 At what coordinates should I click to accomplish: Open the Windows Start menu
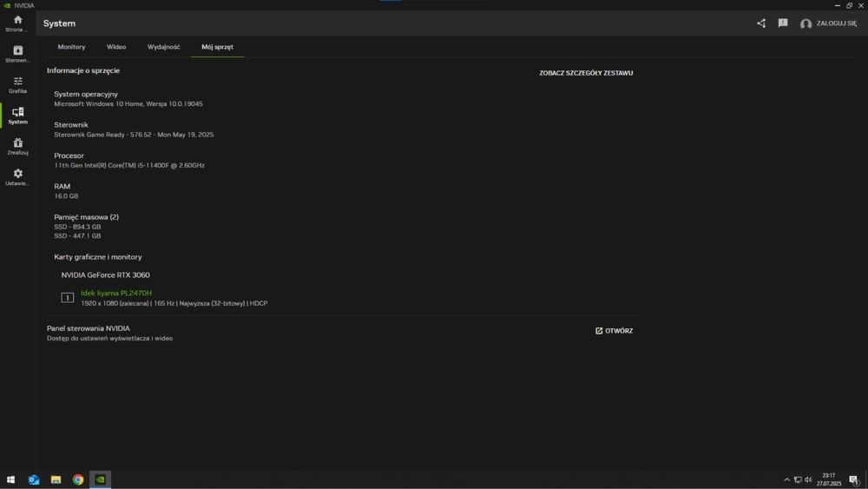(x=10, y=479)
